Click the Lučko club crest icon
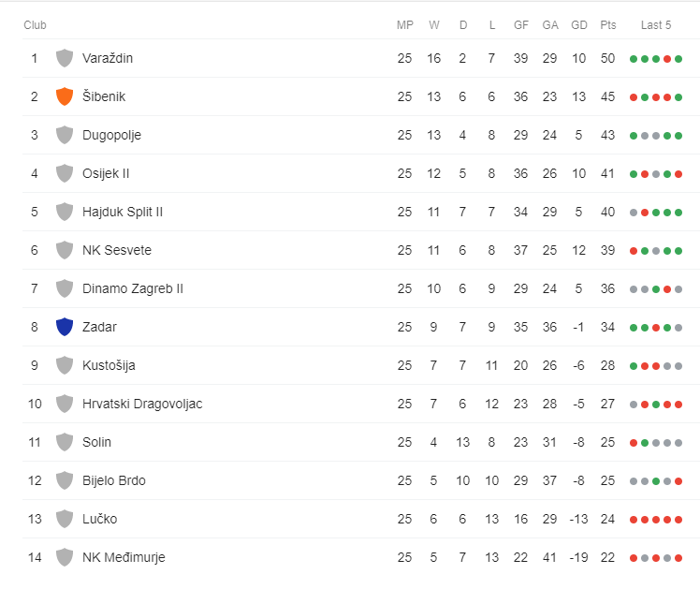The image size is (700, 589). tap(65, 519)
